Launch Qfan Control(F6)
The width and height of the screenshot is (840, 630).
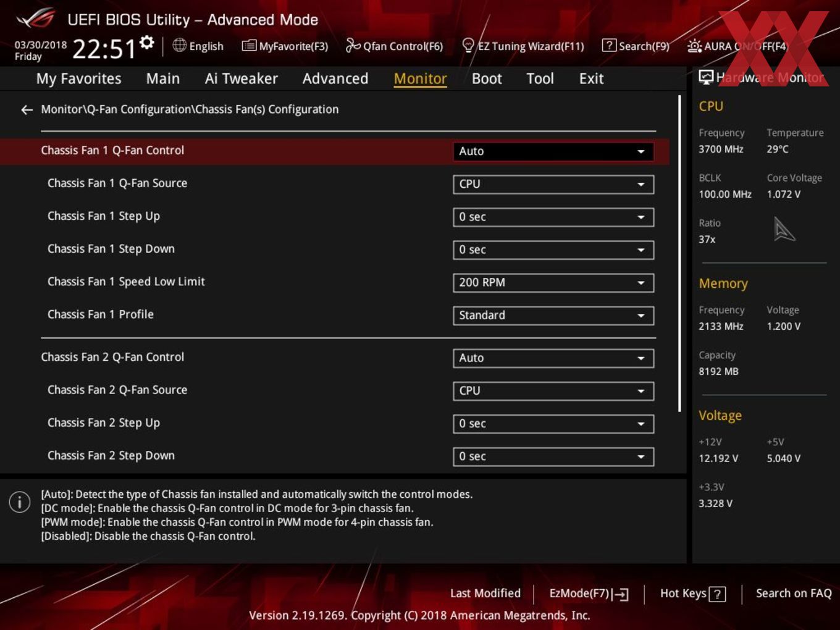coord(394,46)
